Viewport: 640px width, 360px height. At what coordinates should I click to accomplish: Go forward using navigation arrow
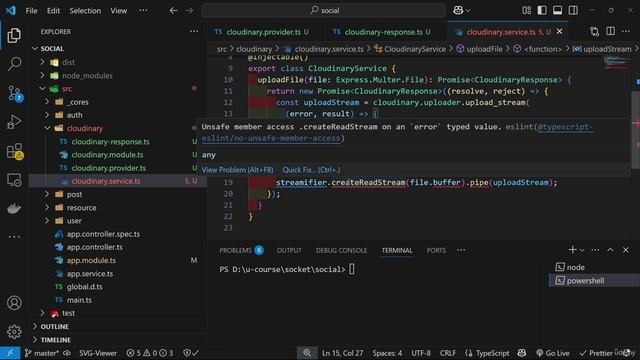click(189, 10)
